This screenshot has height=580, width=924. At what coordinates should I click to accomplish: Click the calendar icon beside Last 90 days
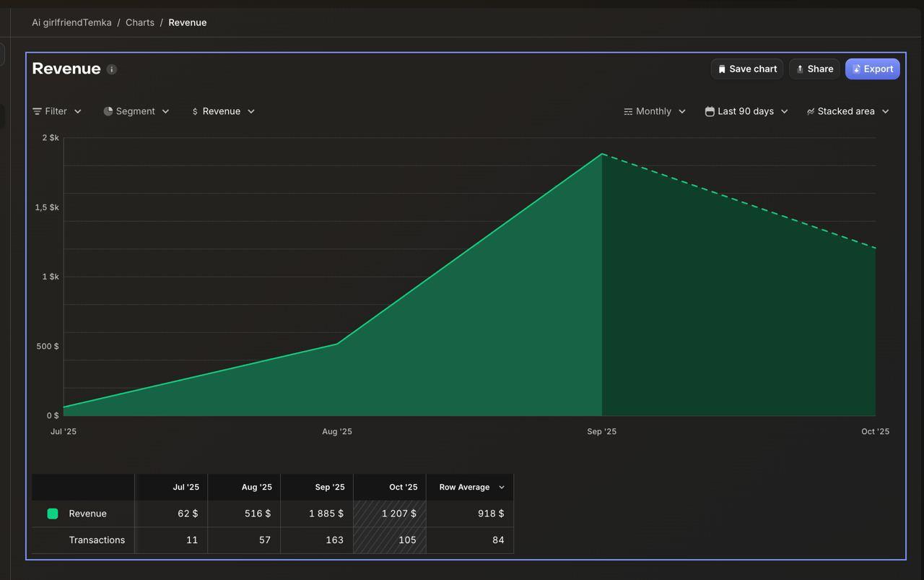coord(709,111)
